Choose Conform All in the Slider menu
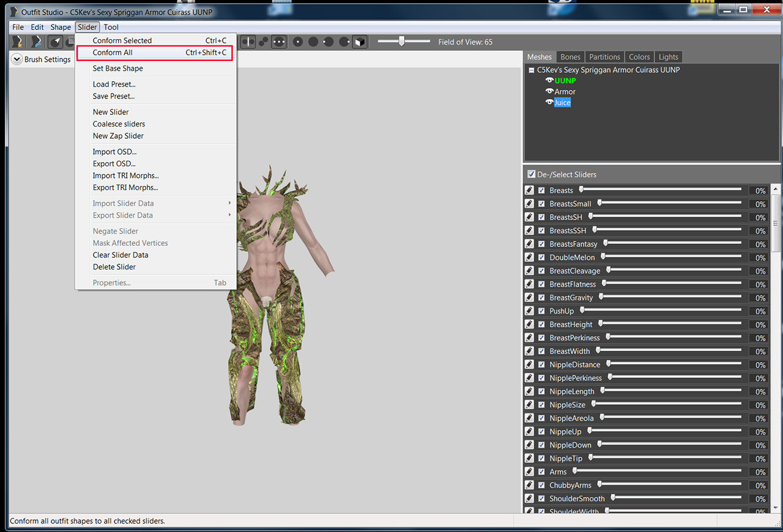The image size is (783, 532). pos(155,53)
